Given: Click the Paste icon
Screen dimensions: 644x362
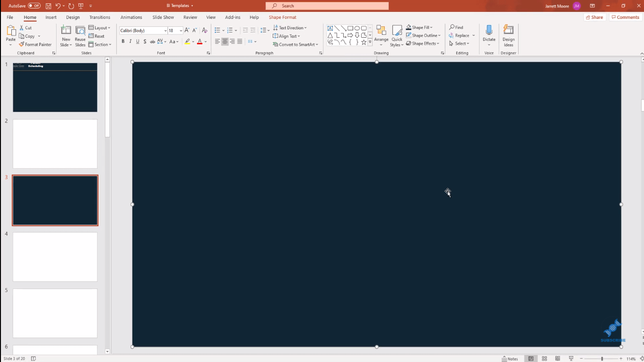Looking at the screenshot, I should (11, 32).
